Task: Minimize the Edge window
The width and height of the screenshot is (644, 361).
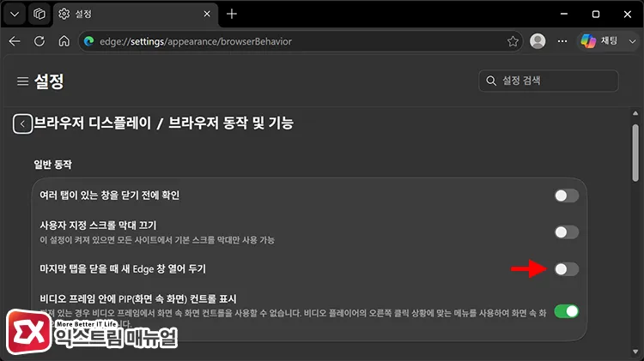Action: (x=564, y=14)
